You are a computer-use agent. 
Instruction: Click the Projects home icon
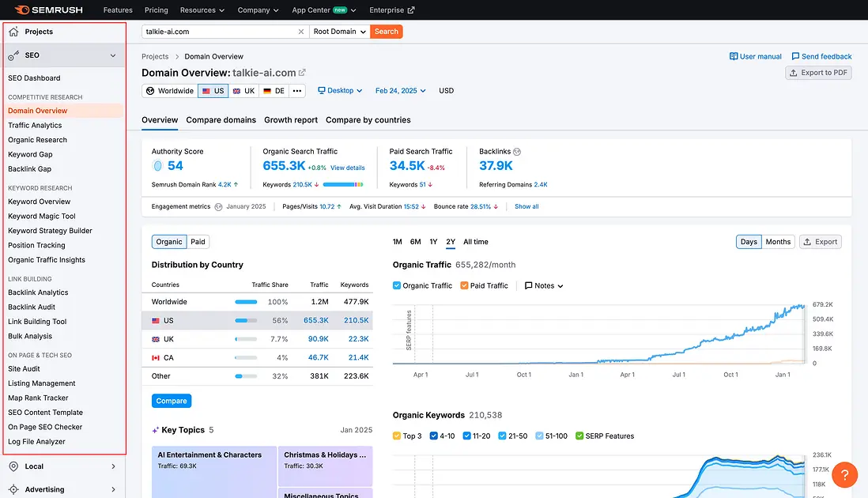(x=13, y=32)
